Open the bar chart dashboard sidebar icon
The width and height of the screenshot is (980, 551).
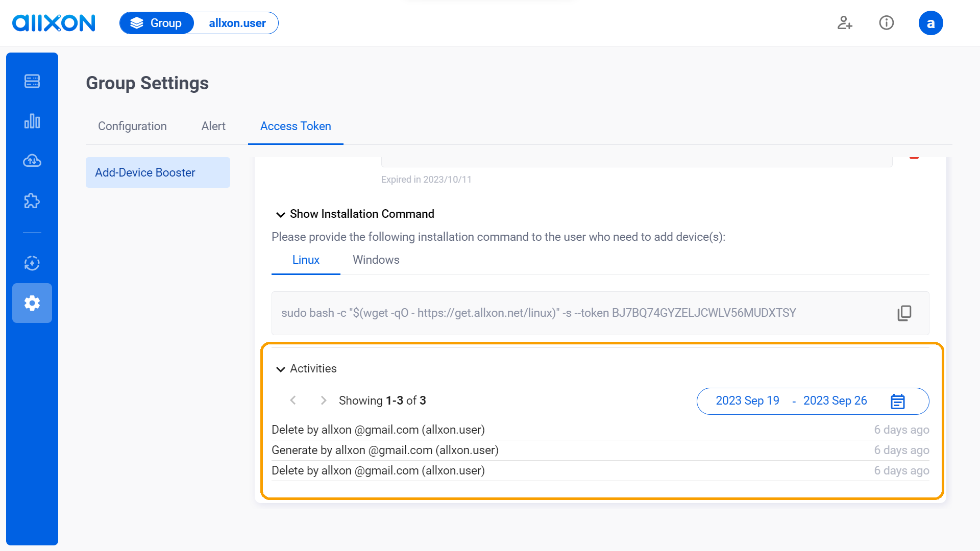(x=32, y=121)
